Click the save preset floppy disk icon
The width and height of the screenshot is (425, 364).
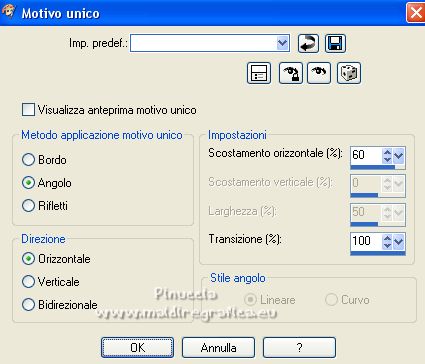(335, 43)
